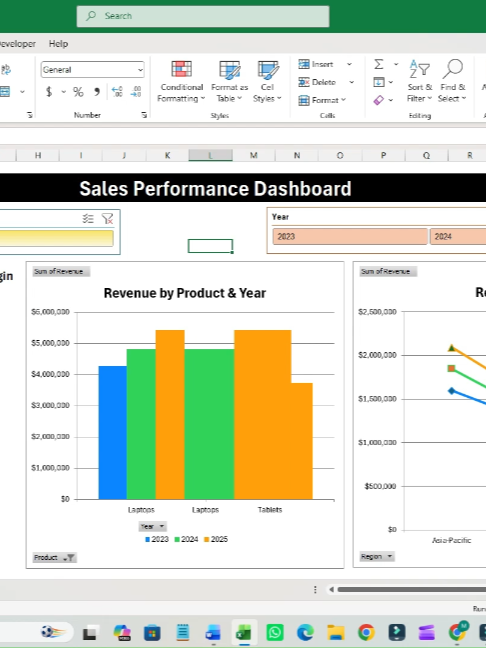Select the 2023 Year slicer button
486x648 pixels.
[x=350, y=237]
